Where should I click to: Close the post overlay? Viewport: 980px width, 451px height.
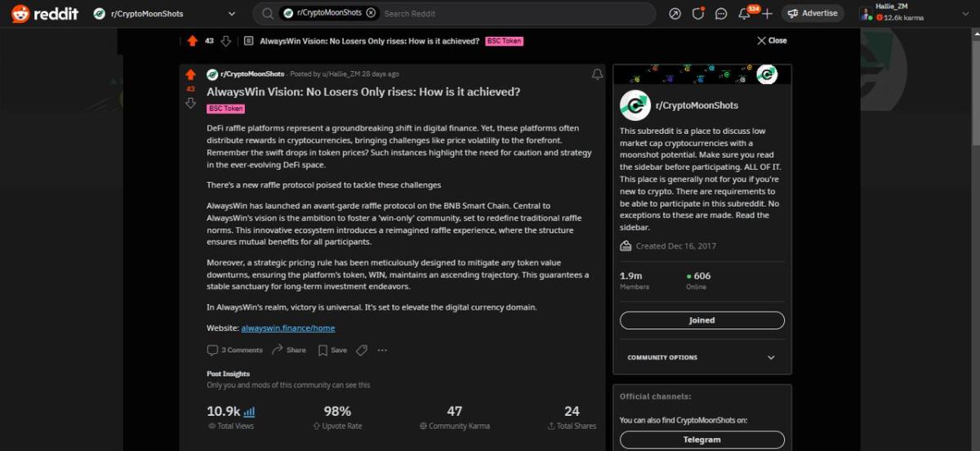point(772,40)
